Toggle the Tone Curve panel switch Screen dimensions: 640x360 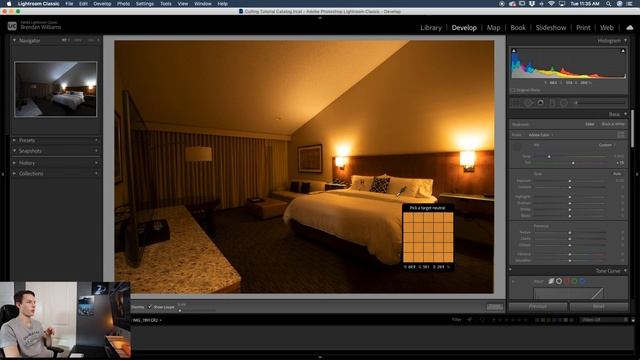(x=510, y=270)
